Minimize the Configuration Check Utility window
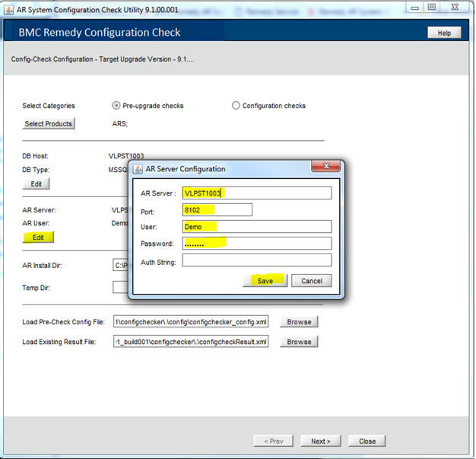 coord(415,8)
